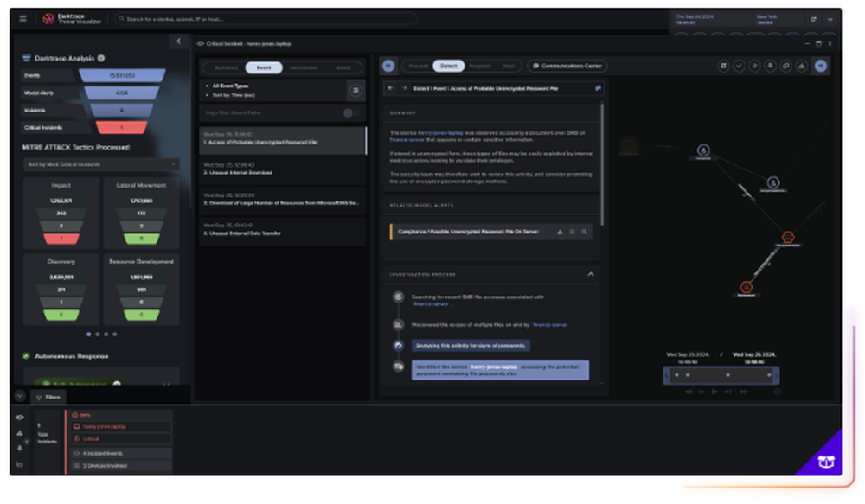Image resolution: width=865 pixels, height=504 pixels.
Task: Open the Sort by Most Critical Incidents dropdown
Action: point(101,164)
